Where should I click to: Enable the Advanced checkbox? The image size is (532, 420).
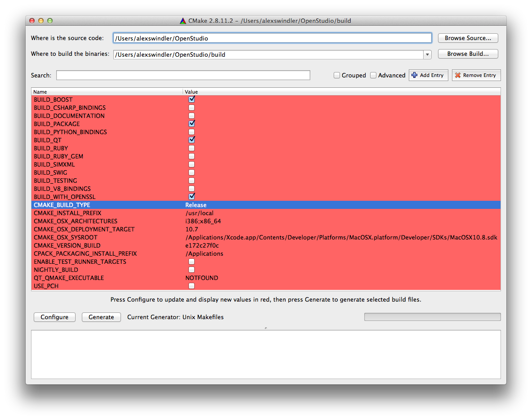[x=373, y=75]
